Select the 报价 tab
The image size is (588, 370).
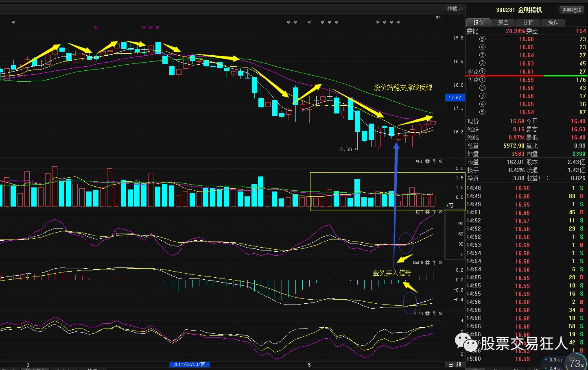[479, 22]
